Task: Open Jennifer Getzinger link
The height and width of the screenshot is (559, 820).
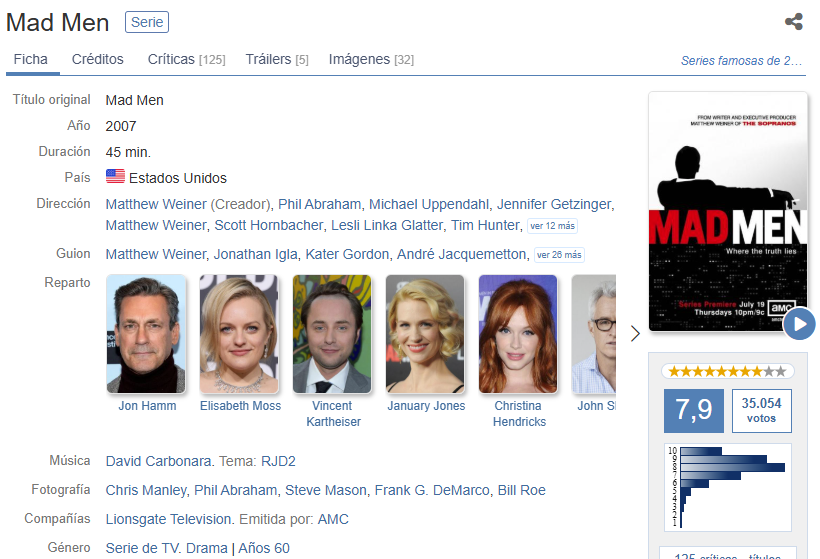Action: (554, 204)
